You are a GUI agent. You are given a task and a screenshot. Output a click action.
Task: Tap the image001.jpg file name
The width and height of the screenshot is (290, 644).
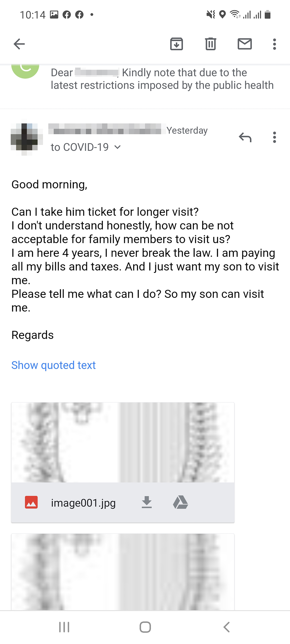click(83, 503)
